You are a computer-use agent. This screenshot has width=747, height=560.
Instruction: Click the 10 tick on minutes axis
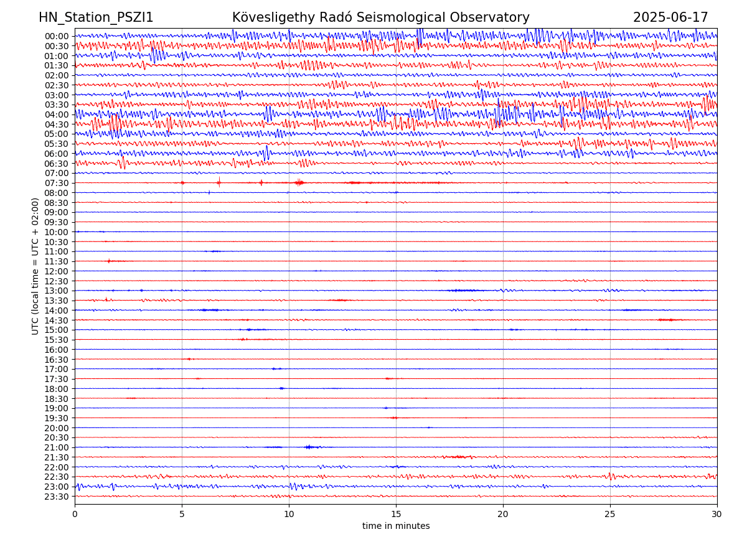click(289, 515)
